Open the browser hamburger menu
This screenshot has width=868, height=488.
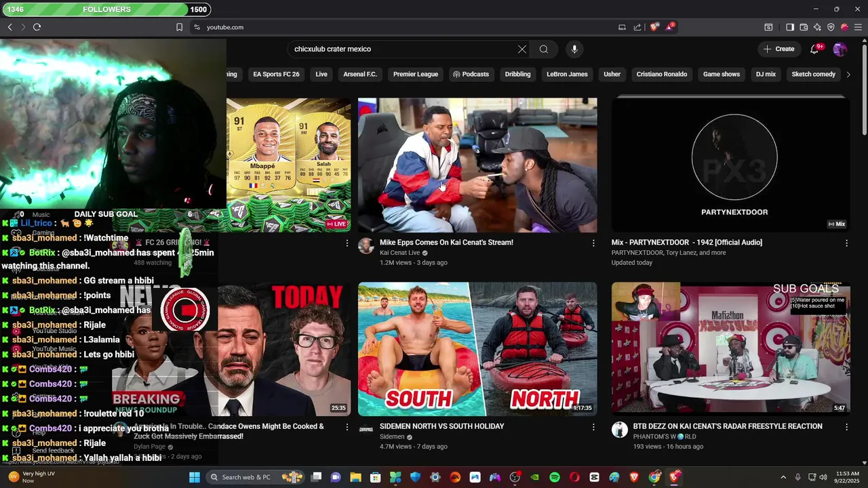point(858,27)
